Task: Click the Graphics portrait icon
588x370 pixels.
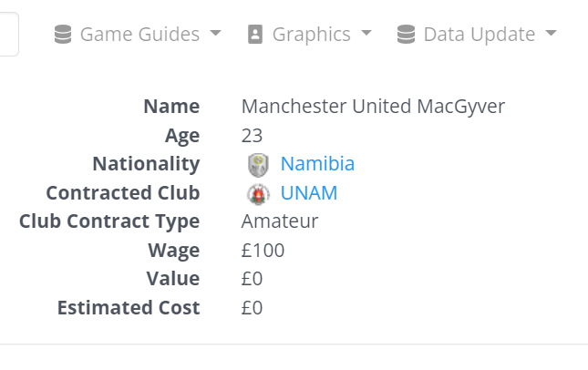Action: 255,35
